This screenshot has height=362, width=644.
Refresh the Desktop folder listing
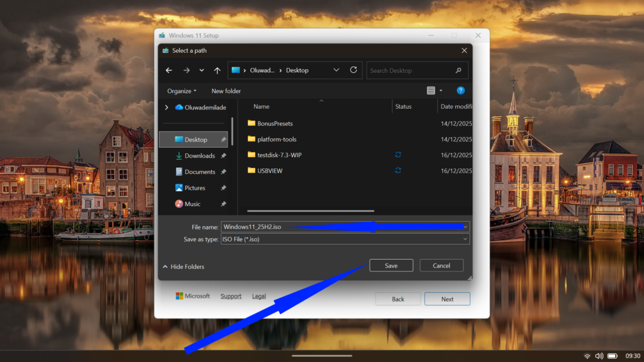353,70
